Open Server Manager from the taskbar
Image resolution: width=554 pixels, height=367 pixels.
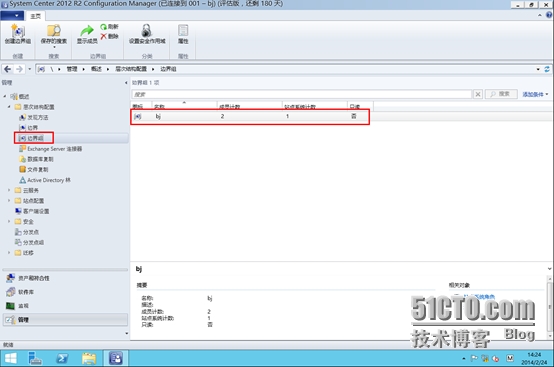click(x=35, y=359)
